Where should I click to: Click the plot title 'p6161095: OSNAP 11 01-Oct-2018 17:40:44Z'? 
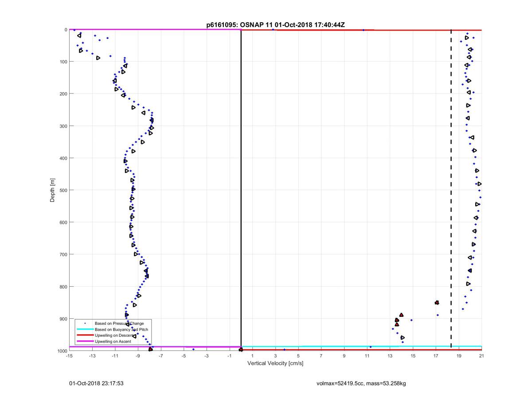[275, 25]
